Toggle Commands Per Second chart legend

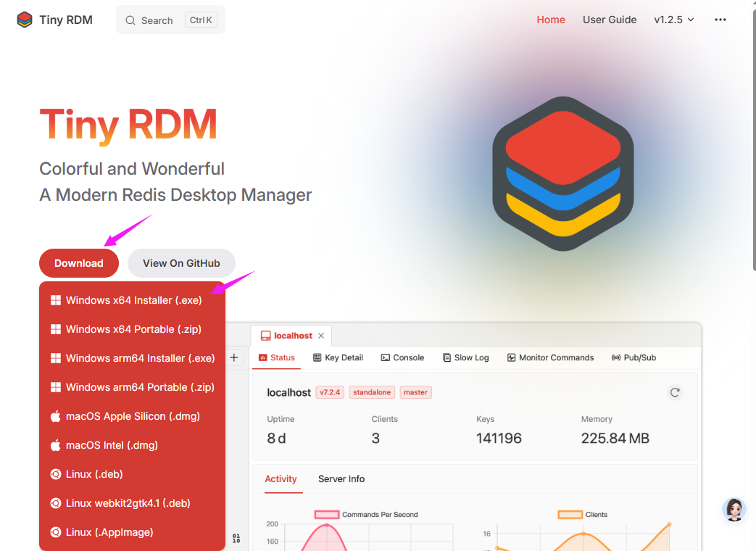[x=366, y=514]
